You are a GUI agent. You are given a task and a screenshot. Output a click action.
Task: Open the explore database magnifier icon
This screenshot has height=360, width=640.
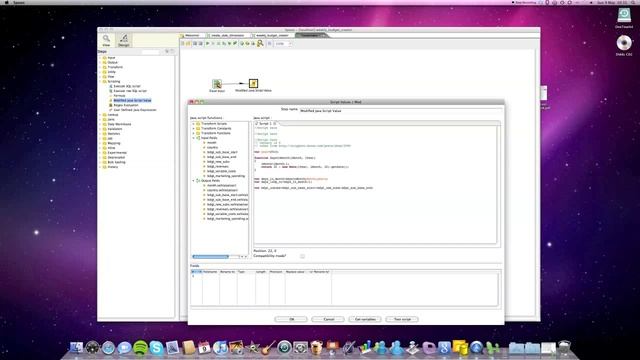pos(260,43)
